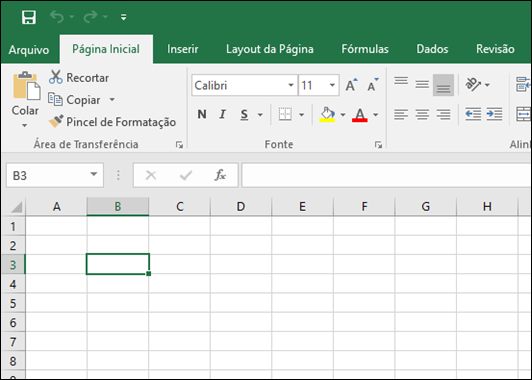The height and width of the screenshot is (380, 532).
Task: Align text to the left
Action: click(401, 114)
